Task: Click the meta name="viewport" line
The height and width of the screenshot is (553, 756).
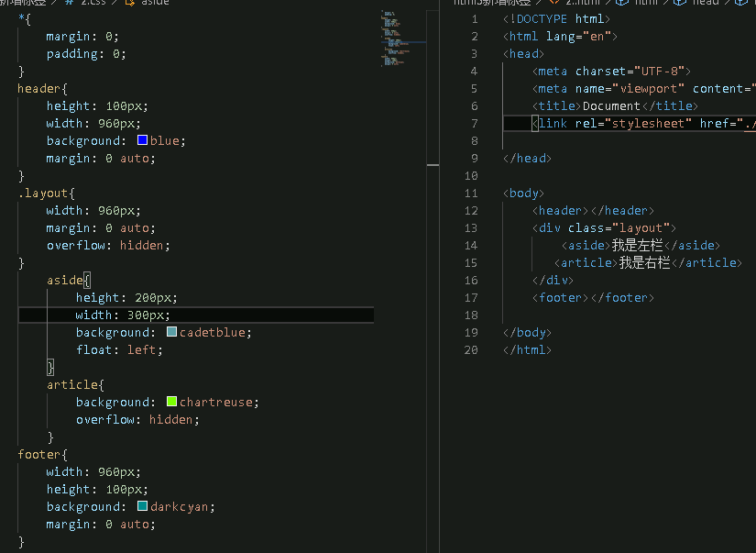Action: pyautogui.click(x=643, y=88)
